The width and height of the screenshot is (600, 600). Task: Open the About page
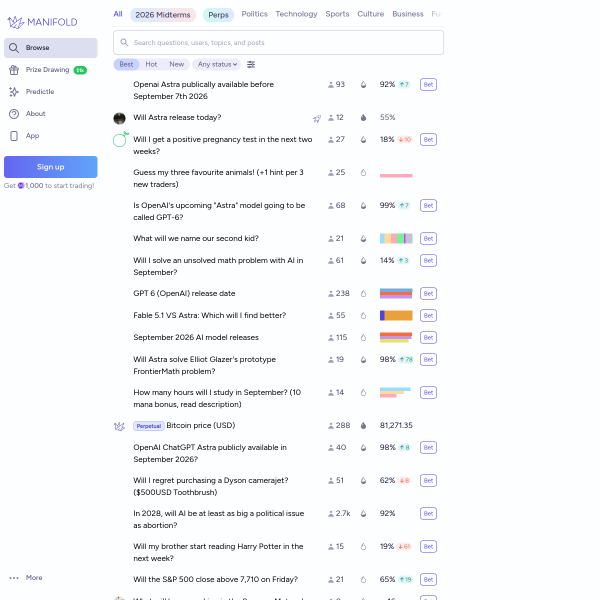point(51,114)
